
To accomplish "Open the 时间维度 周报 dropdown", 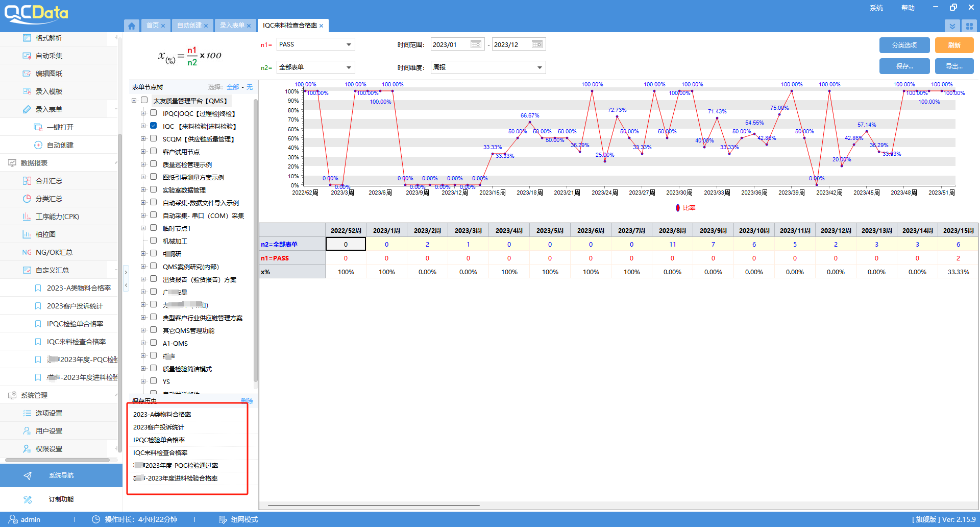I will tap(540, 67).
